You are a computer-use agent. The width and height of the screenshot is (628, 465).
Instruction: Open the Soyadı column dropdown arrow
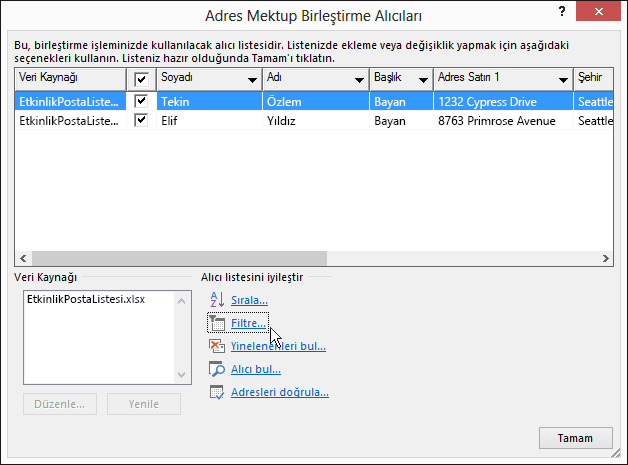click(x=252, y=80)
